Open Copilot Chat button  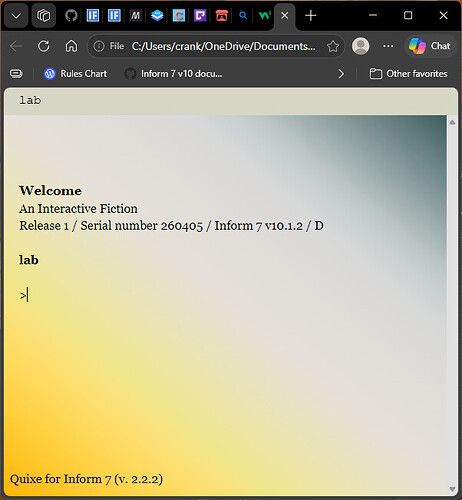point(430,46)
